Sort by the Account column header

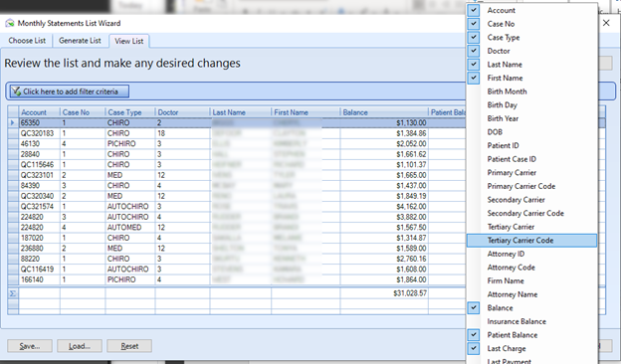[39, 112]
